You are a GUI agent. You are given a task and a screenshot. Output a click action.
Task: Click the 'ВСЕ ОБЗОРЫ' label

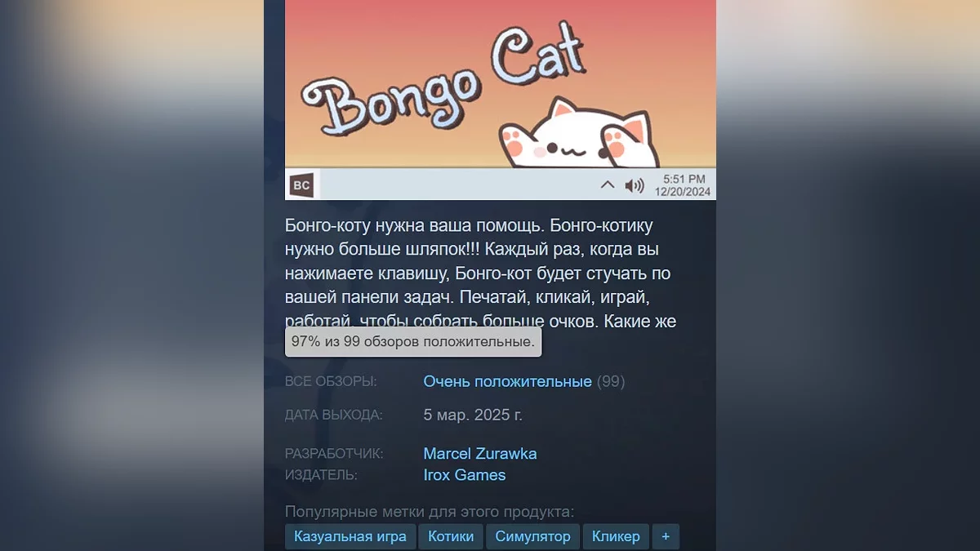(x=331, y=381)
